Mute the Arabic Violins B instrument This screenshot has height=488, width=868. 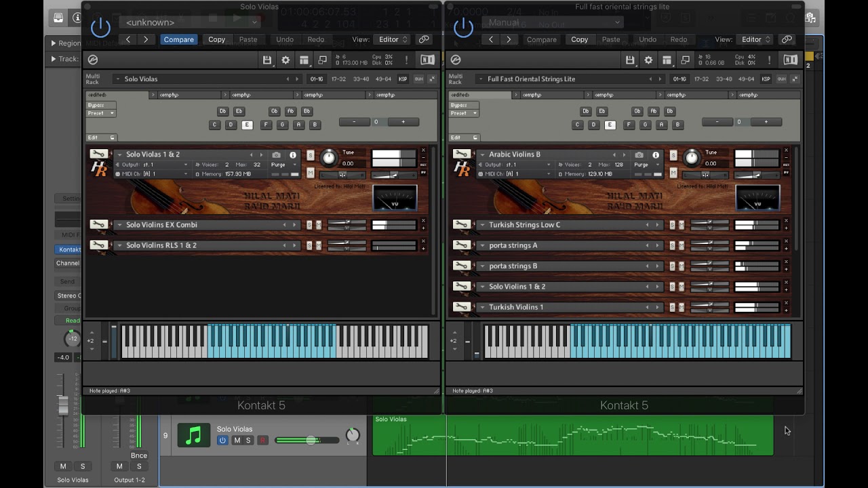[673, 173]
